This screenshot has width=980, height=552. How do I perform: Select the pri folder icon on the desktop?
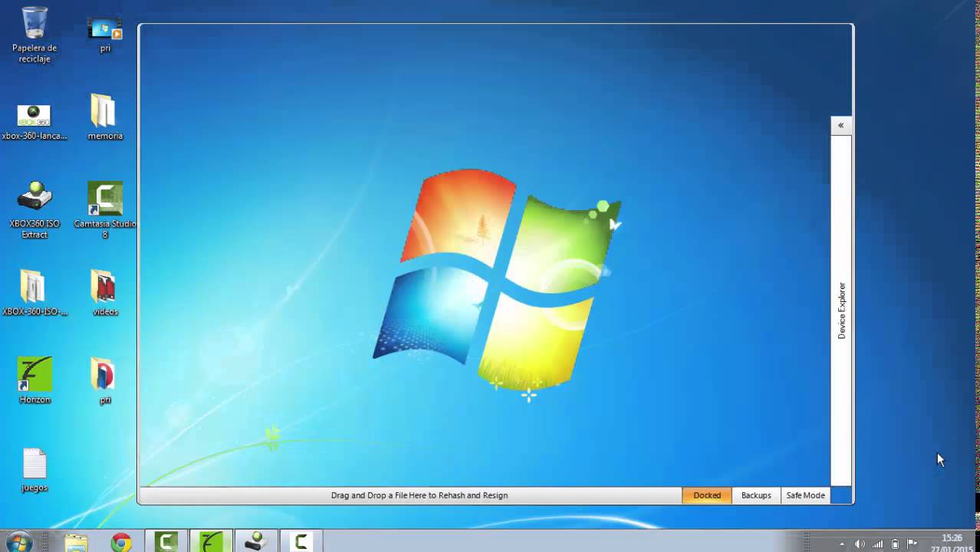[x=105, y=380]
